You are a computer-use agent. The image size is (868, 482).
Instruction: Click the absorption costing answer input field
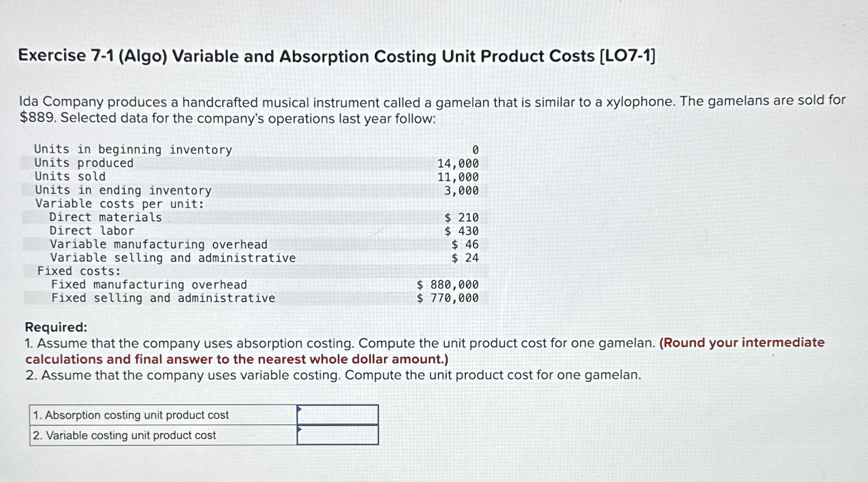338,414
